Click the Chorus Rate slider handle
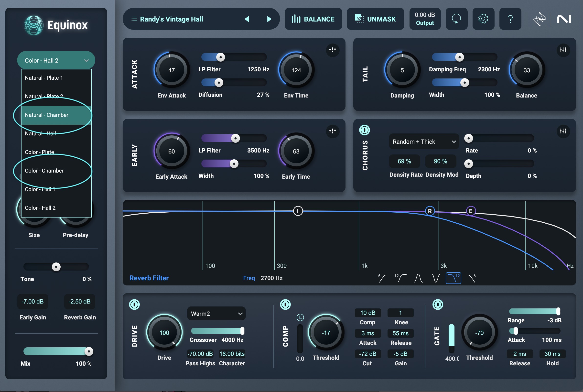Screen dimensions: 583x392 [469, 138]
